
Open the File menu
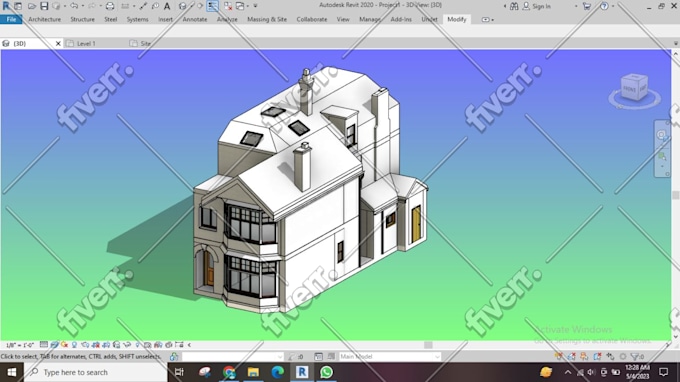(11, 20)
